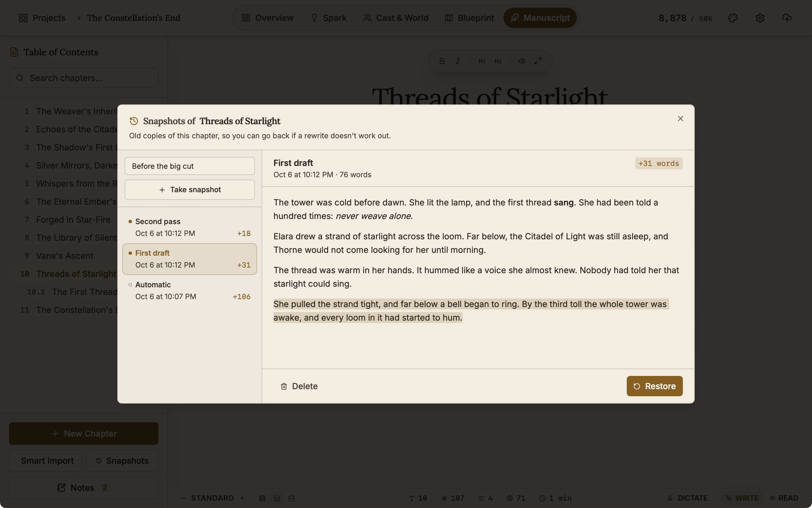
Task: Select the Automatic snapshot from 10:07 PM
Action: 189,291
